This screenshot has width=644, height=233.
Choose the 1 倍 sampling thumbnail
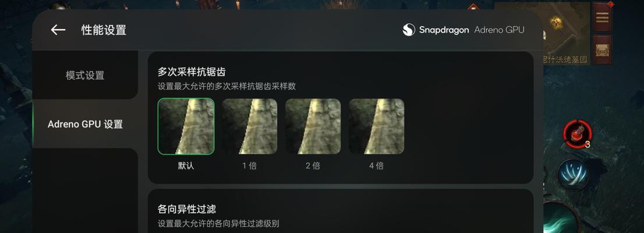tap(249, 126)
